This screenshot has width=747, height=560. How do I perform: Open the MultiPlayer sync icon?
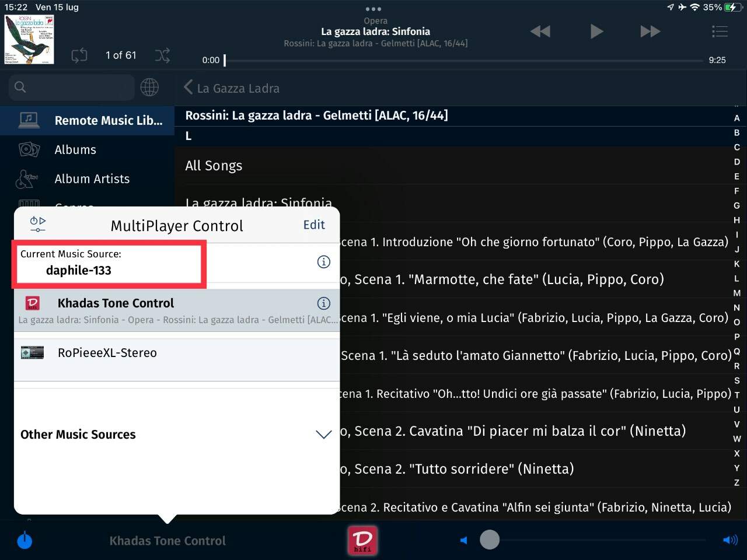37,224
